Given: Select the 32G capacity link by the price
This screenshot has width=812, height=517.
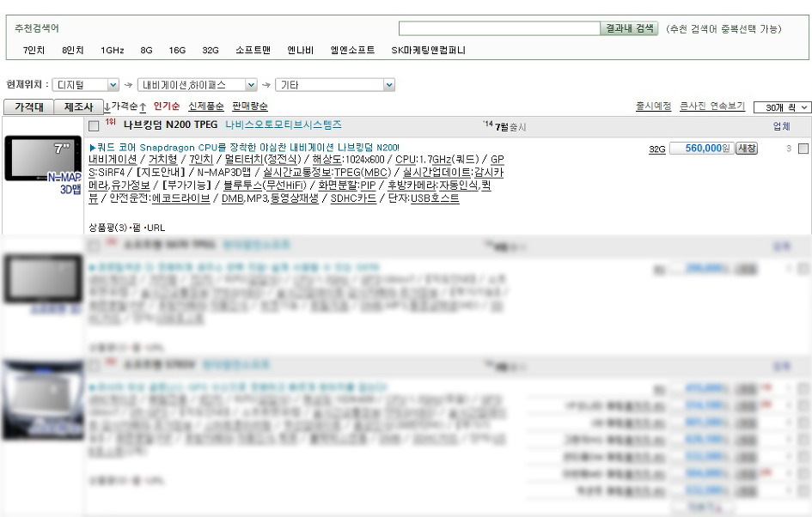Looking at the screenshot, I should 657,149.
